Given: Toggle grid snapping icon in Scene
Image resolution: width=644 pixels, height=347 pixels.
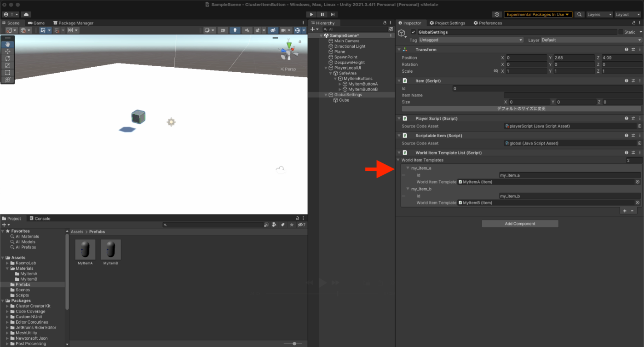Looking at the screenshot, I should (57, 30).
